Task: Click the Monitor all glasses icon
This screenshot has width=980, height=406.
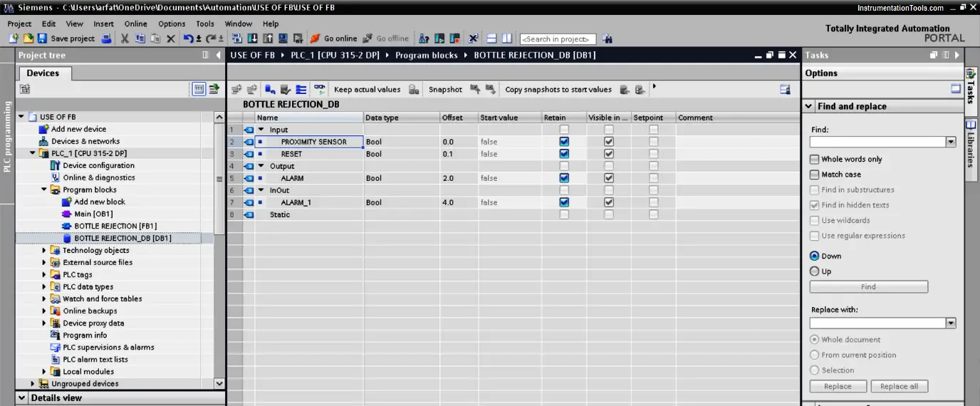Action: pos(320,89)
